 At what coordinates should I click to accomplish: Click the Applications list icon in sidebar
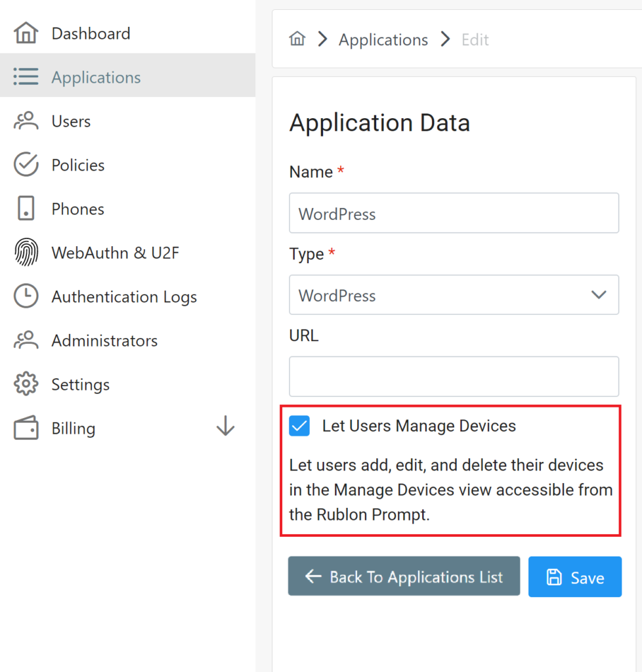[26, 76]
